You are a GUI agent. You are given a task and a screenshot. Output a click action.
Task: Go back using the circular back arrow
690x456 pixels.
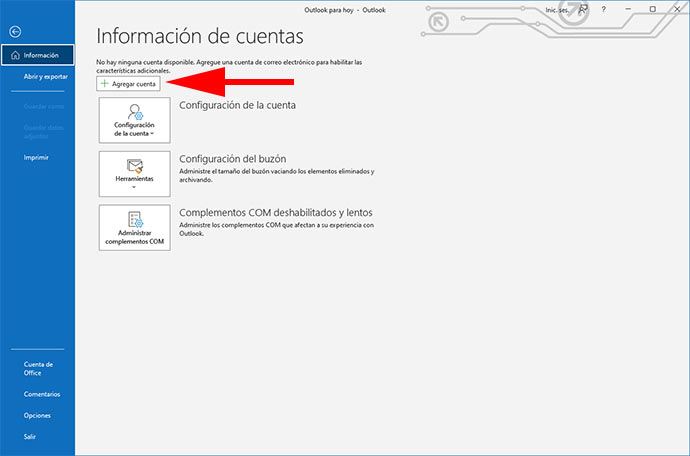(15, 32)
